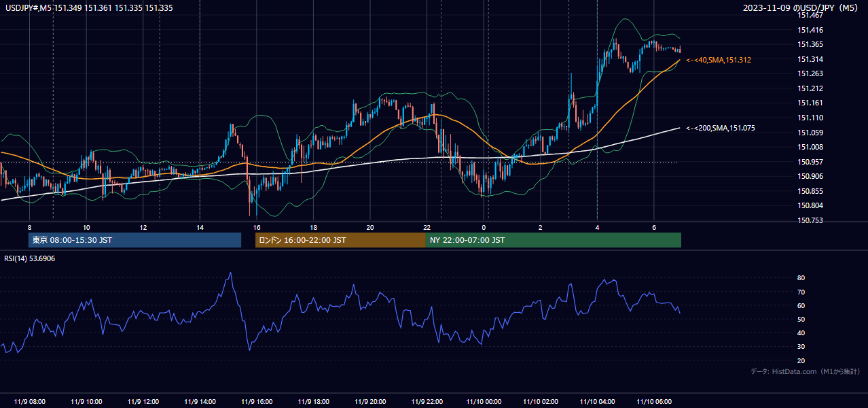The image size is (868, 408).
Task: Click price axis value 150.804
Action: tap(810, 205)
